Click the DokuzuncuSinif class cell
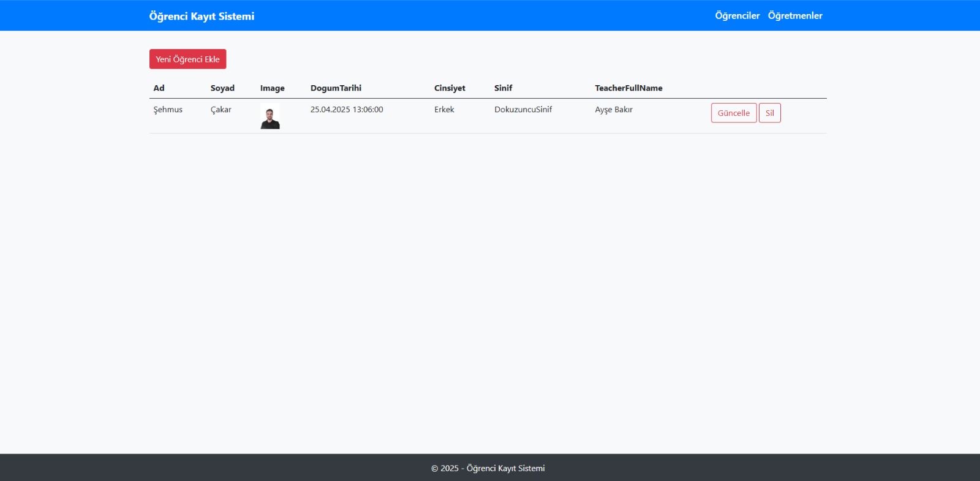Image resolution: width=980 pixels, height=481 pixels. point(523,110)
